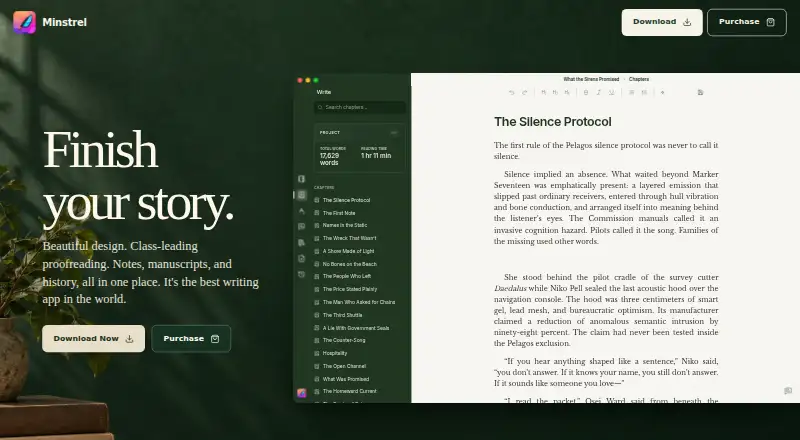Open chapter The Wreck That Wasn't
This screenshot has height=440, width=800.
(x=359, y=238)
